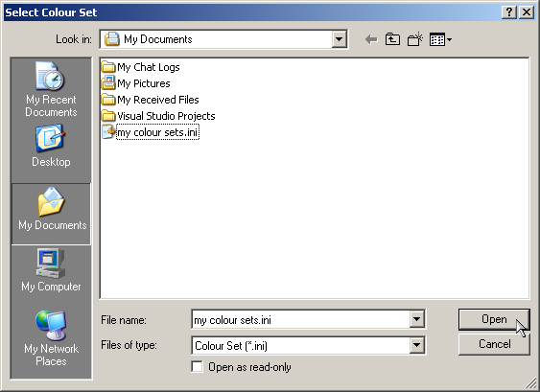This screenshot has height=392, width=540.
Task: Open My Network Places in places bar
Action: pos(51,338)
